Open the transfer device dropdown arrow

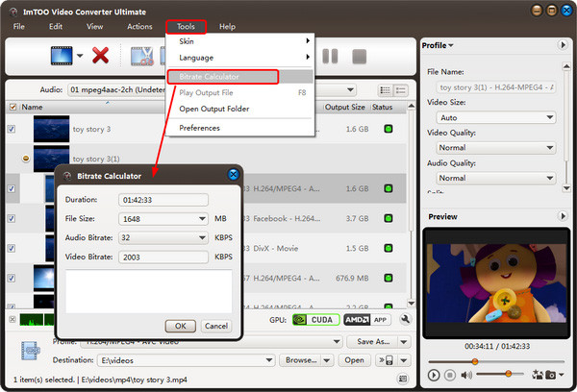coord(404,360)
